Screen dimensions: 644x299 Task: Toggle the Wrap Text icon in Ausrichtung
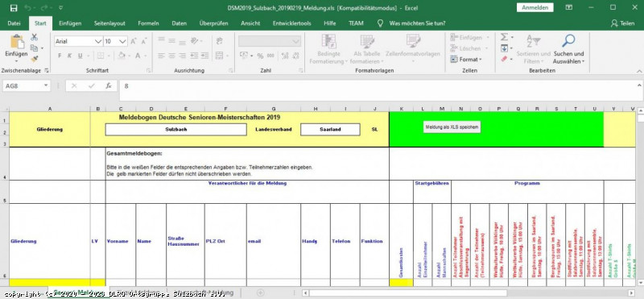coord(219,40)
